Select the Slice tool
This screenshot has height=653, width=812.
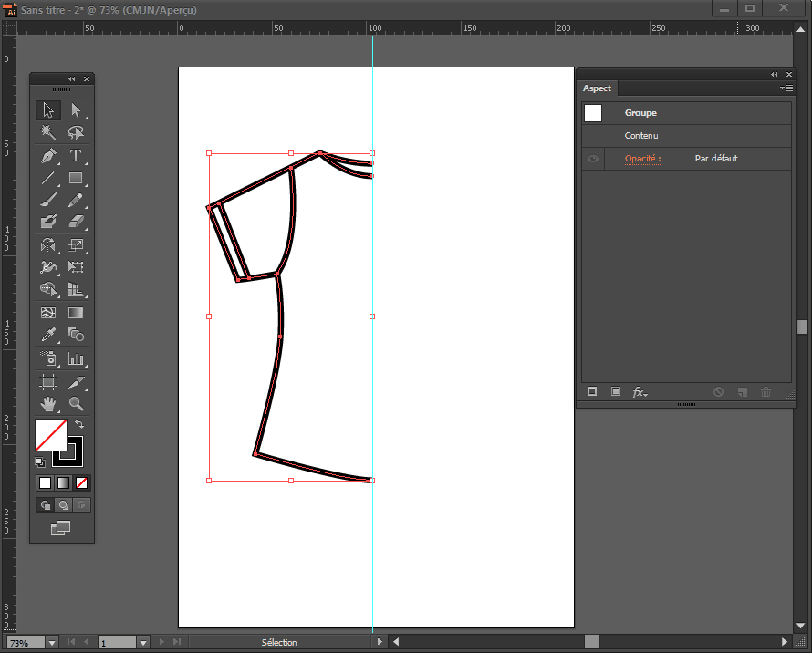(76, 382)
